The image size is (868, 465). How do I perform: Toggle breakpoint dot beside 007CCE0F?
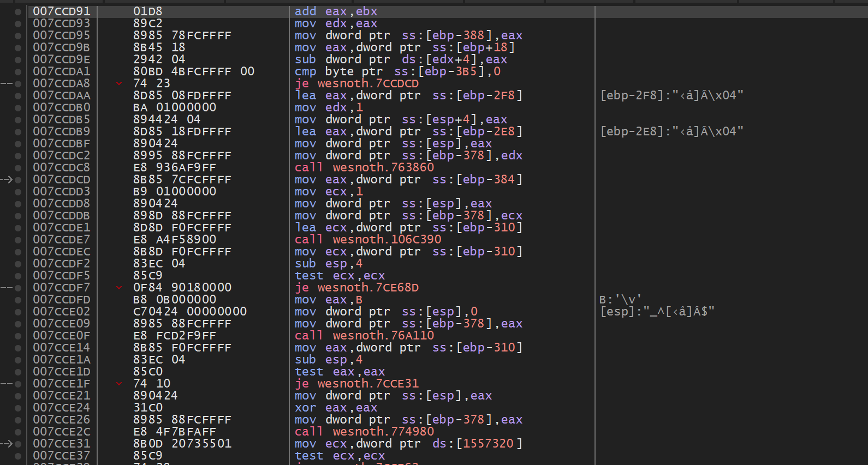[x=18, y=336]
